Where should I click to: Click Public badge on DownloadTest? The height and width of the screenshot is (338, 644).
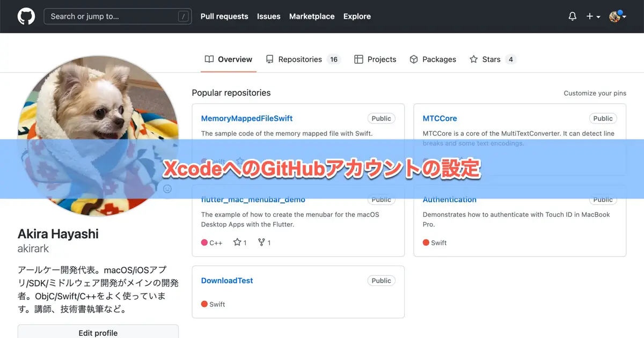pos(382,281)
